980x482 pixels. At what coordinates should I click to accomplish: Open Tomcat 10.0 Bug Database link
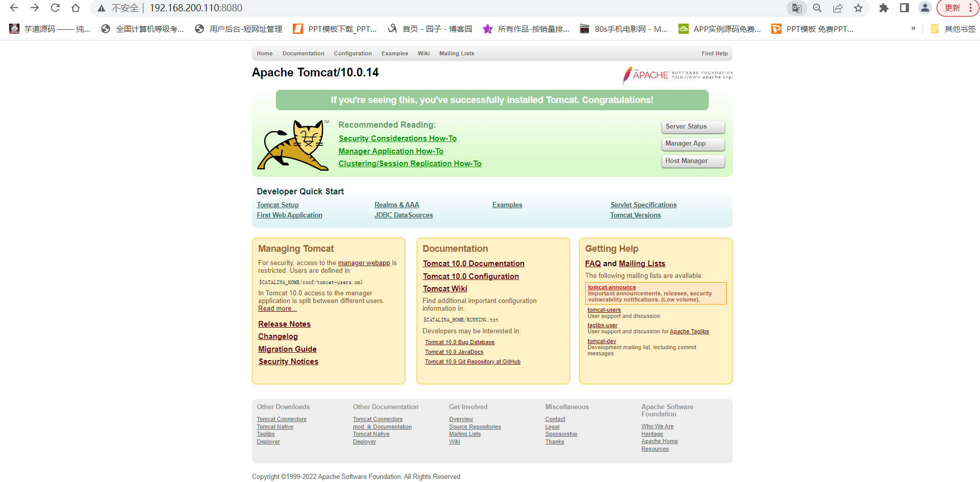[459, 343]
